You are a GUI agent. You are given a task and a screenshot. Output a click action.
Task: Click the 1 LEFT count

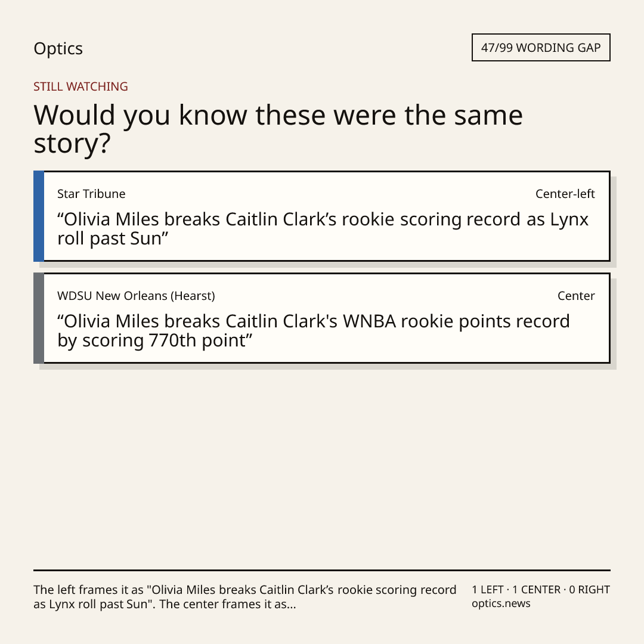[488, 590]
